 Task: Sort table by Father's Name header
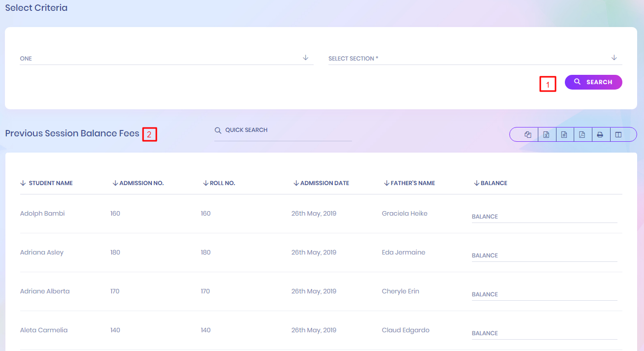click(412, 183)
